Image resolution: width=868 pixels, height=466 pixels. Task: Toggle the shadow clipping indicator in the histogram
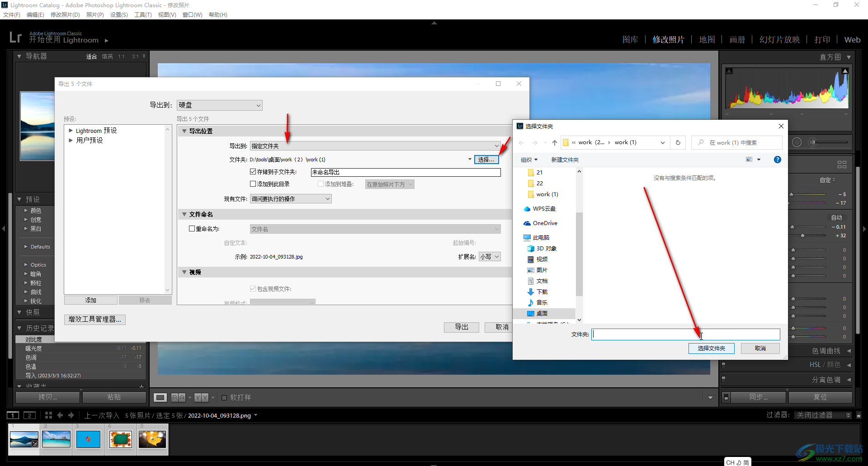(x=729, y=71)
